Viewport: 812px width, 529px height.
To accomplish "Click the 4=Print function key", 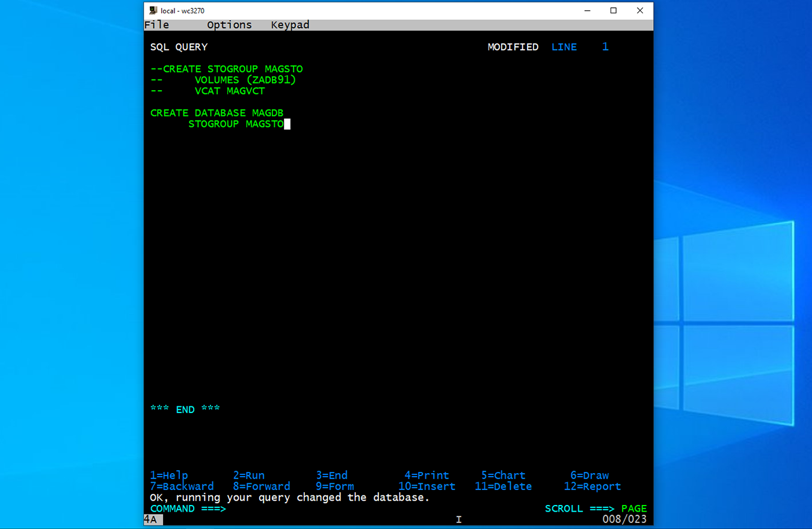I will 426,475.
